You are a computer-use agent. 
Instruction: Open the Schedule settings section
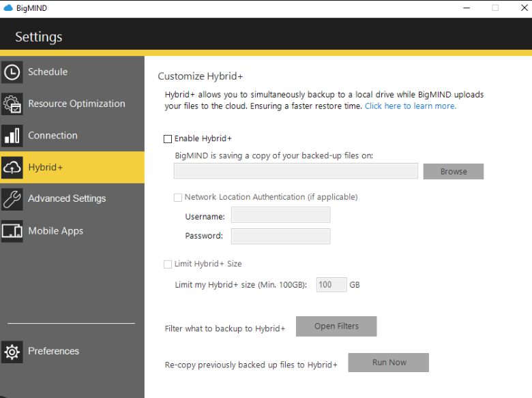tap(72, 72)
